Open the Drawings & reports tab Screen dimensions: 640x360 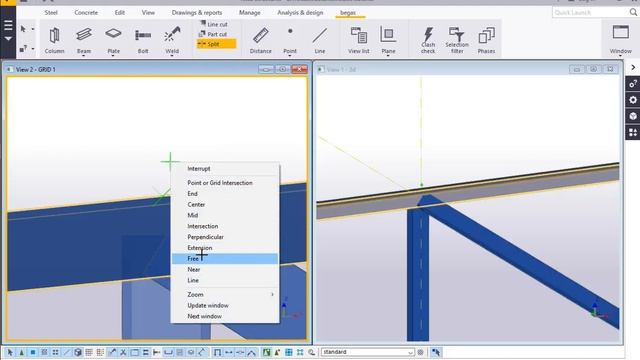197,13
